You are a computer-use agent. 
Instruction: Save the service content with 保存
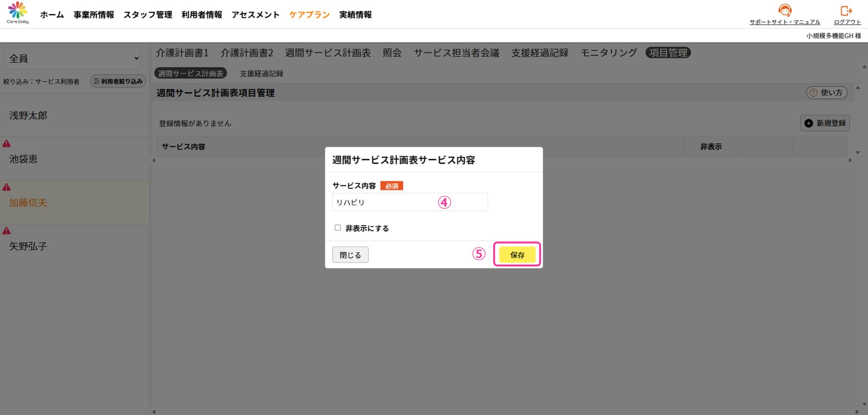[517, 255]
